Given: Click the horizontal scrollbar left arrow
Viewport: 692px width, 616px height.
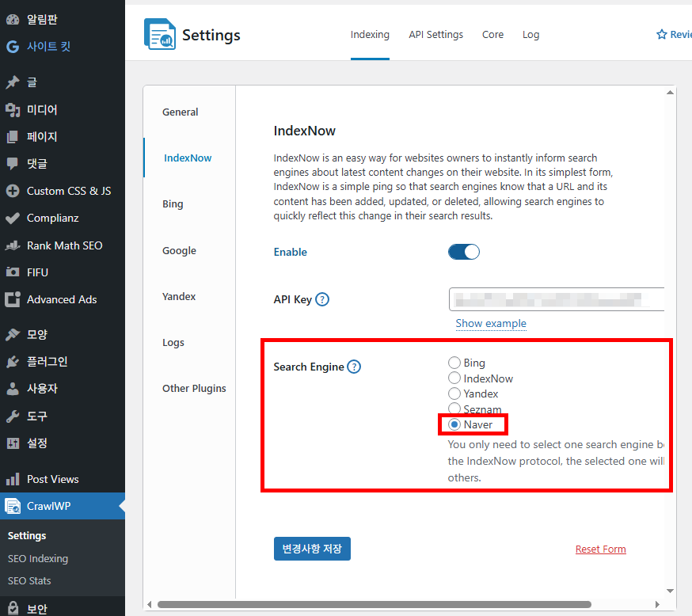Looking at the screenshot, I should pyautogui.click(x=149, y=604).
